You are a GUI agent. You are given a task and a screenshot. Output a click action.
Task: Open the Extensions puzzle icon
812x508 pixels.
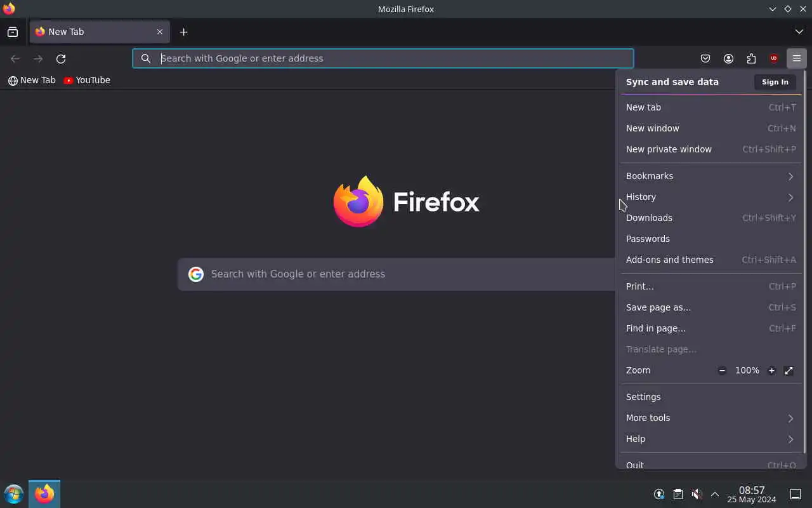coord(751,58)
